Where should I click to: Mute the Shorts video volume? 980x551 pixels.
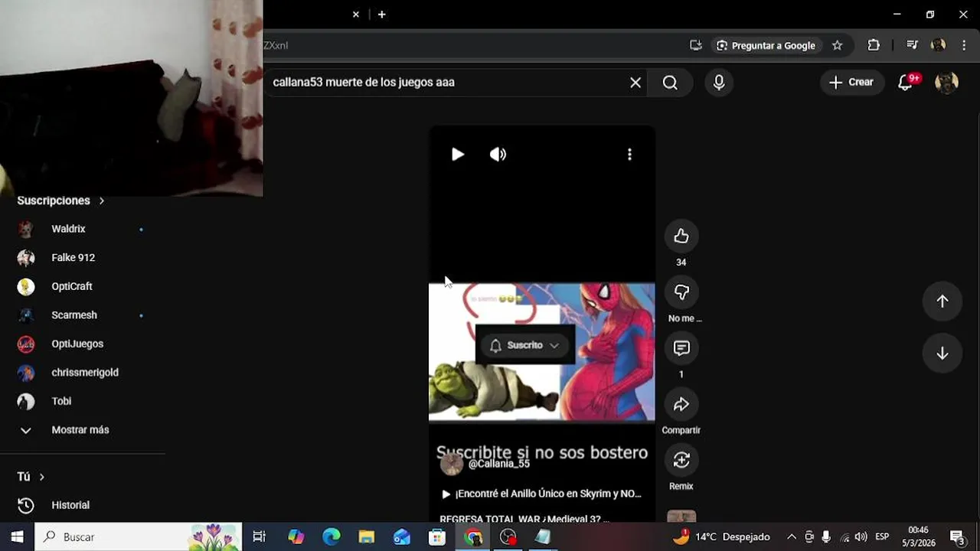click(498, 155)
